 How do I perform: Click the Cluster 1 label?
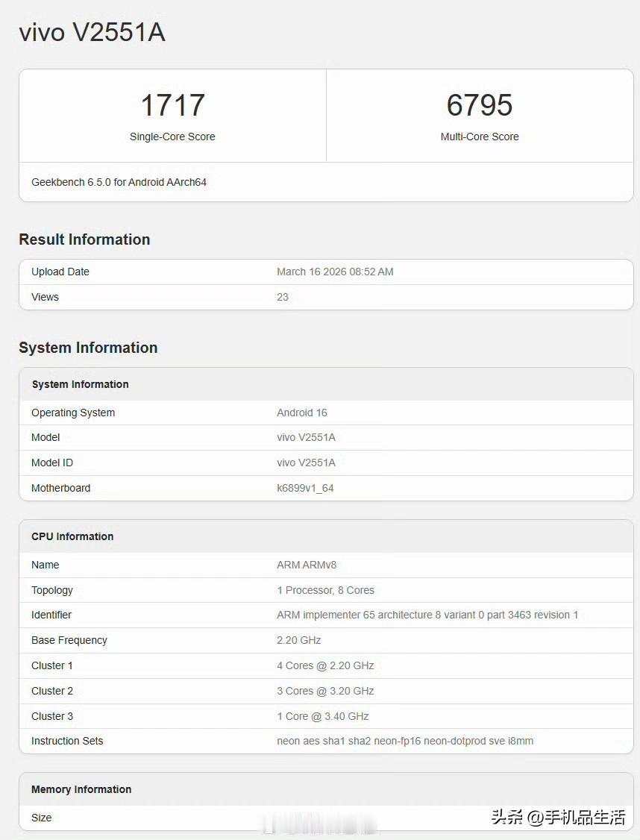pyautogui.click(x=52, y=665)
